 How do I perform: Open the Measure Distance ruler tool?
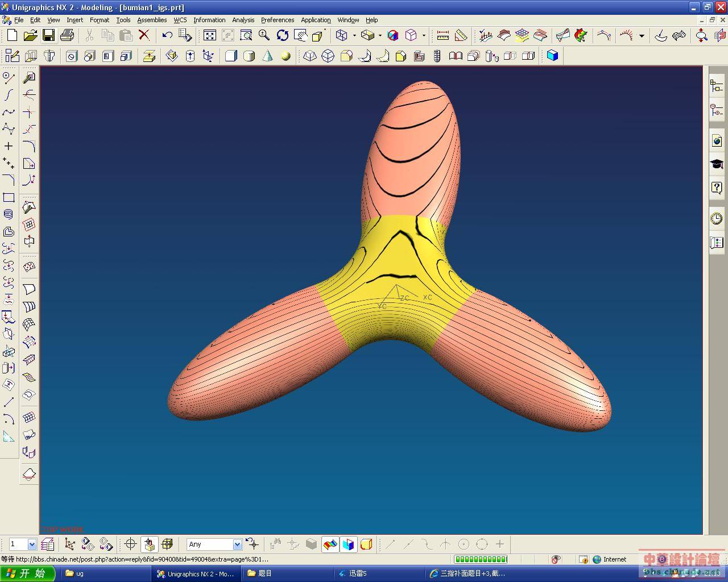click(x=442, y=35)
